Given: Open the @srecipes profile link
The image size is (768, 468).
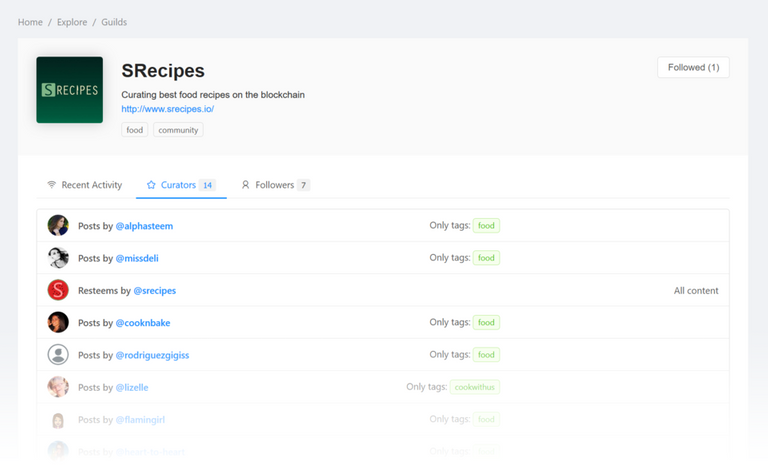Looking at the screenshot, I should click(x=154, y=291).
